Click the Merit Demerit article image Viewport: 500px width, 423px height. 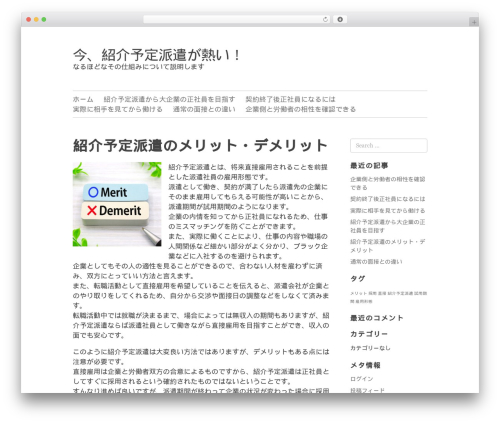point(117,204)
